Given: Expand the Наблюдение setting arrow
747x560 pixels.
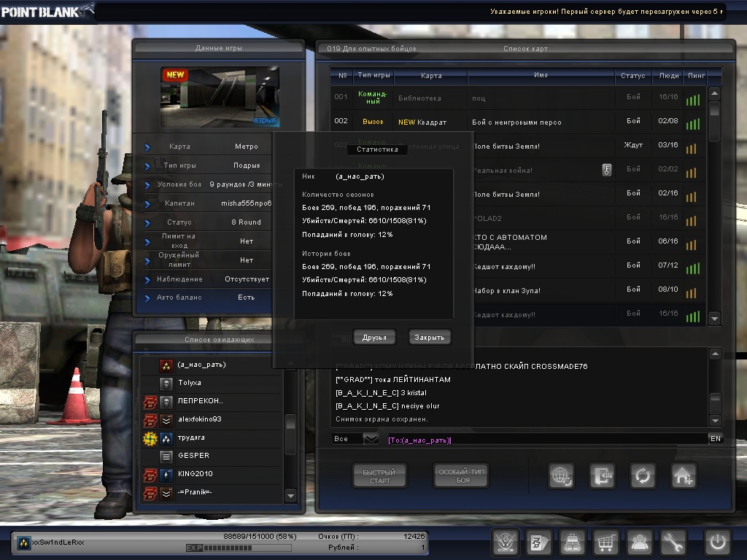Looking at the screenshot, I should (147, 280).
